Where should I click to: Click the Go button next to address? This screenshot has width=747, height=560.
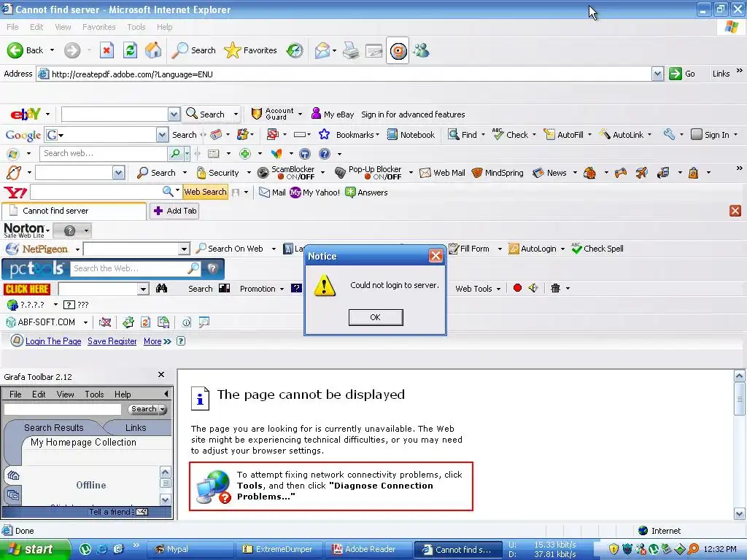[682, 74]
